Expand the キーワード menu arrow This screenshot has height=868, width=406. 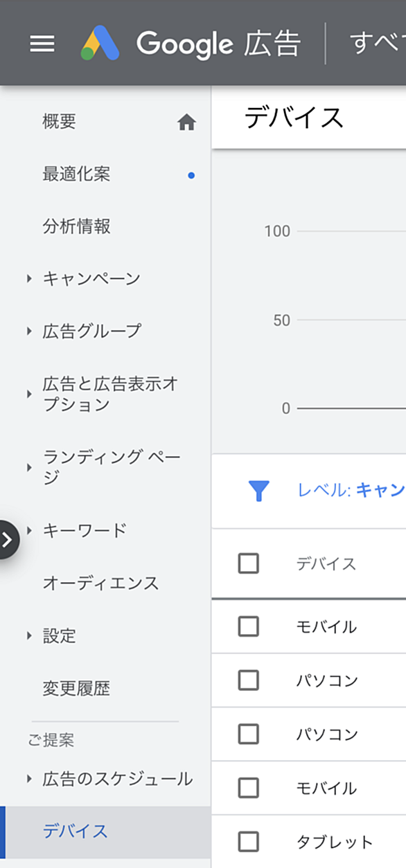[29, 530]
